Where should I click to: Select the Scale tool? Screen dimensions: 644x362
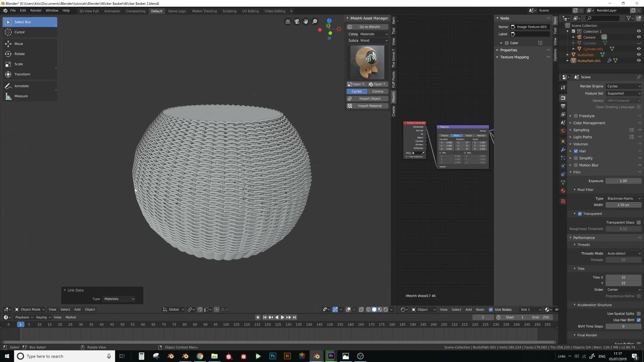30,64
